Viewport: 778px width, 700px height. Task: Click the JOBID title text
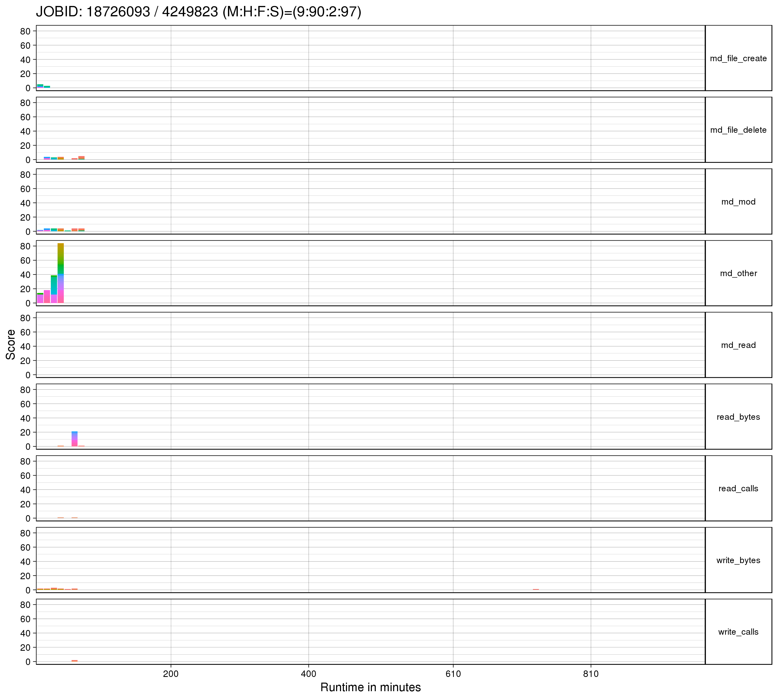tap(199, 12)
